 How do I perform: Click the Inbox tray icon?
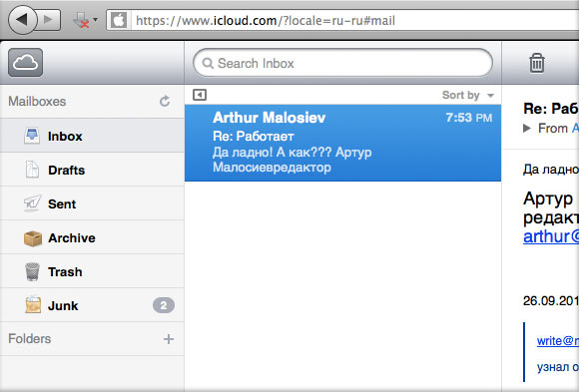32,136
